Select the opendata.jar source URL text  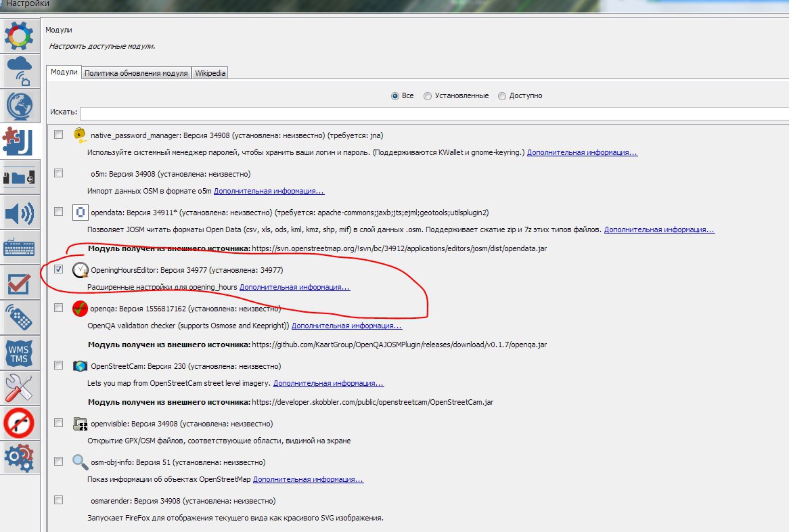pos(399,248)
